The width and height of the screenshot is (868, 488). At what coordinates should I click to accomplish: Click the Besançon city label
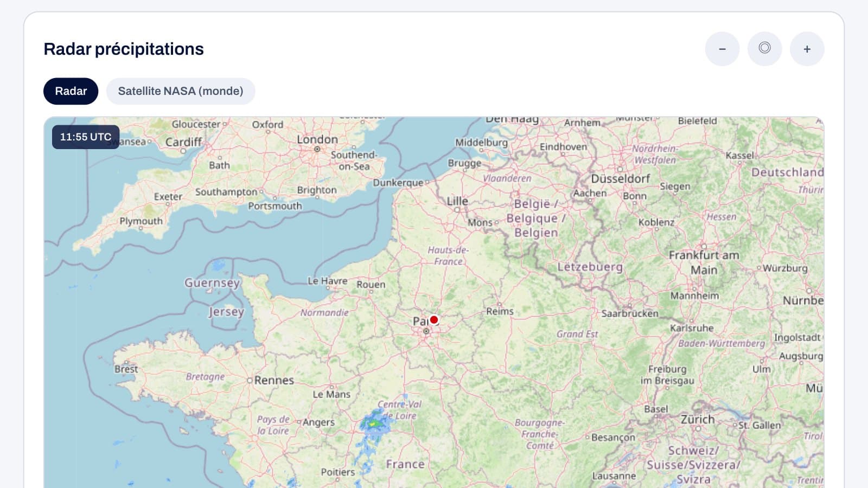(613, 437)
